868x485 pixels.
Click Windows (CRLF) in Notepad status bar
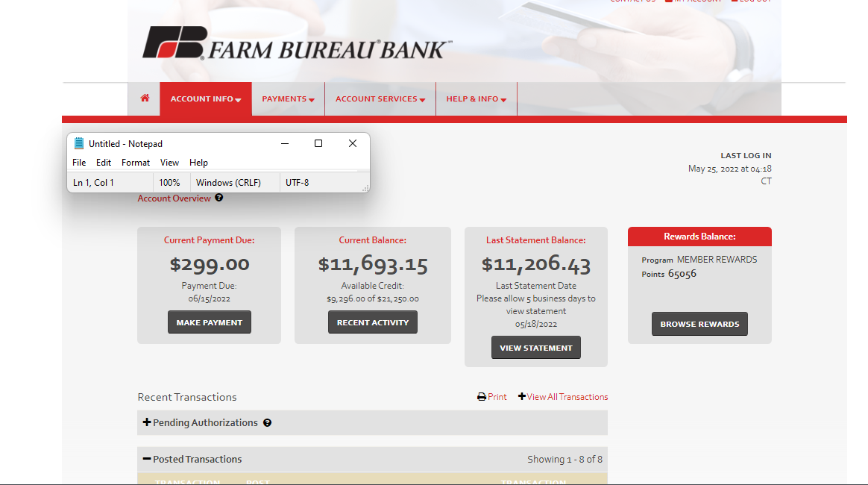(x=228, y=183)
